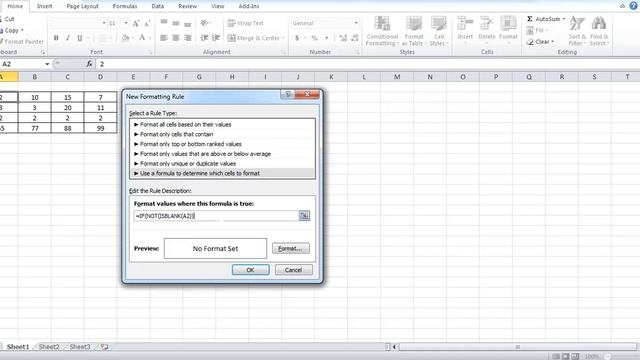The height and width of the screenshot is (360, 640).
Task: Align text right in ribbon
Action: [x=188, y=38]
